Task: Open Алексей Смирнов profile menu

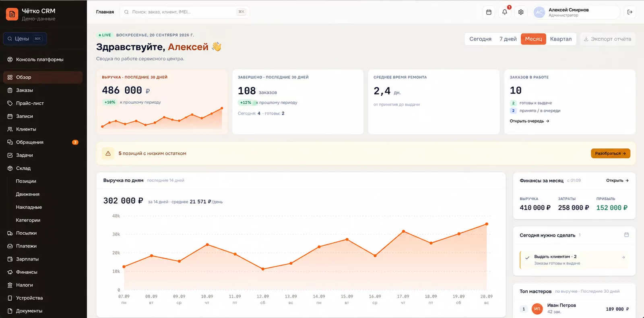Action: pyautogui.click(x=576, y=12)
